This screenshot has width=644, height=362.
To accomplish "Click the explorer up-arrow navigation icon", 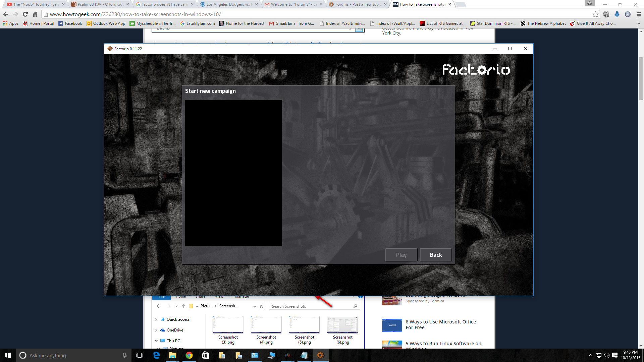I will [183, 306].
